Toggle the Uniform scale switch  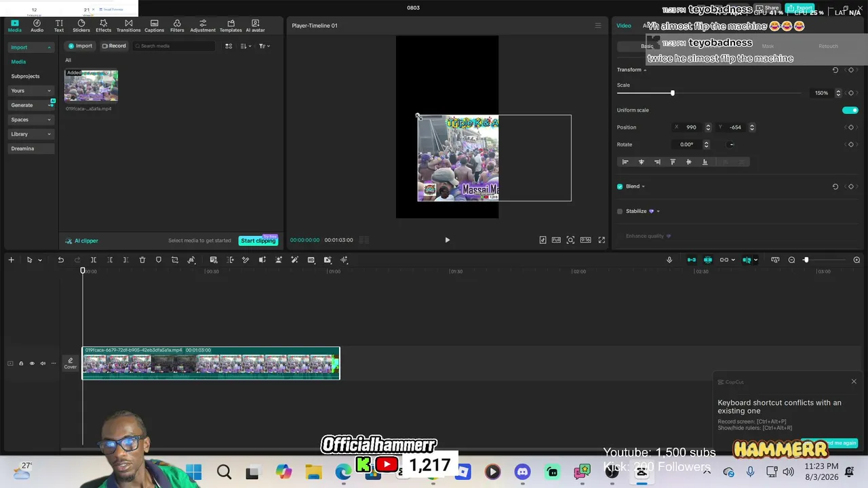pyautogui.click(x=850, y=110)
